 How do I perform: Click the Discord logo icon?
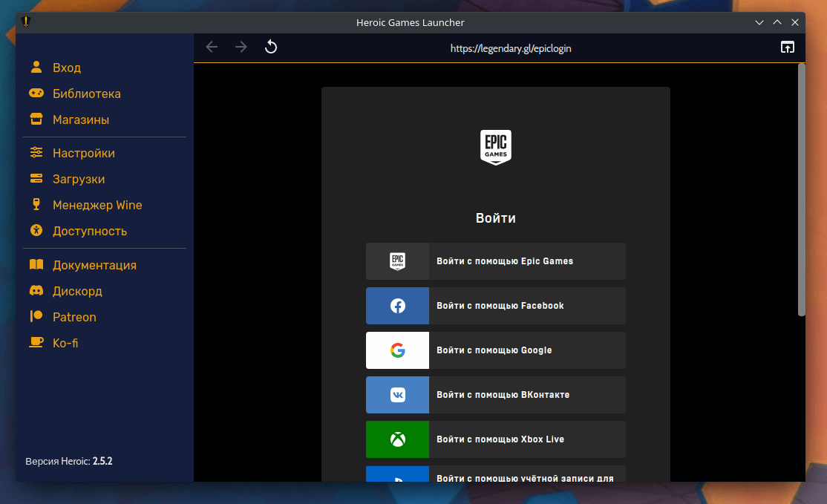[36, 290]
